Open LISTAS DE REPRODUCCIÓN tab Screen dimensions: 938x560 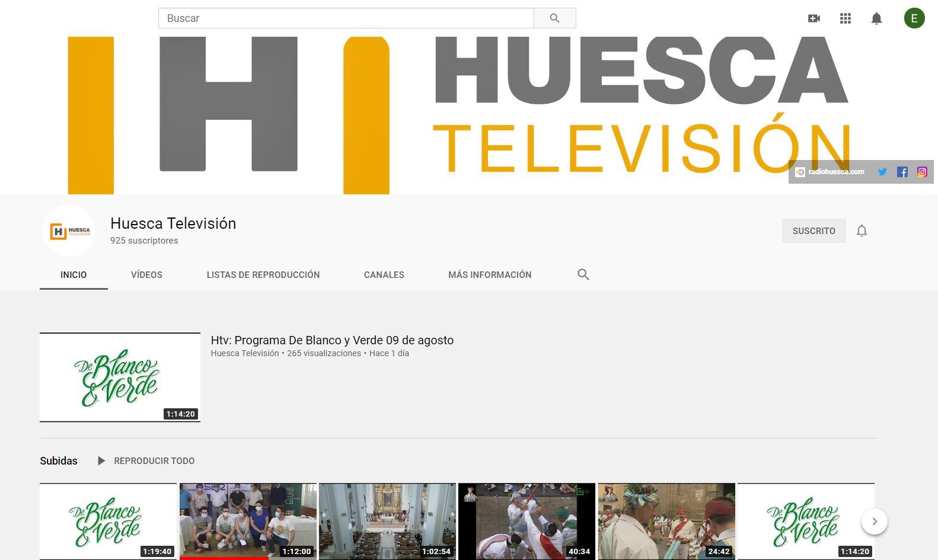point(263,275)
